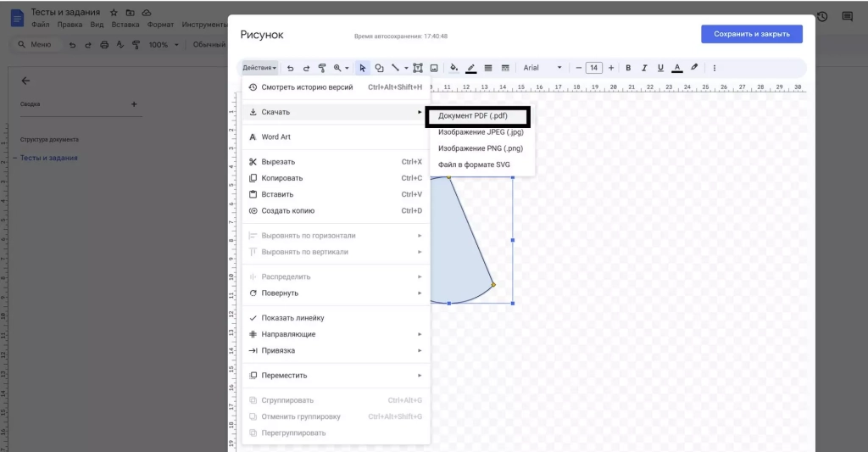
Task: Choose the Select arrow tool
Action: (x=362, y=68)
